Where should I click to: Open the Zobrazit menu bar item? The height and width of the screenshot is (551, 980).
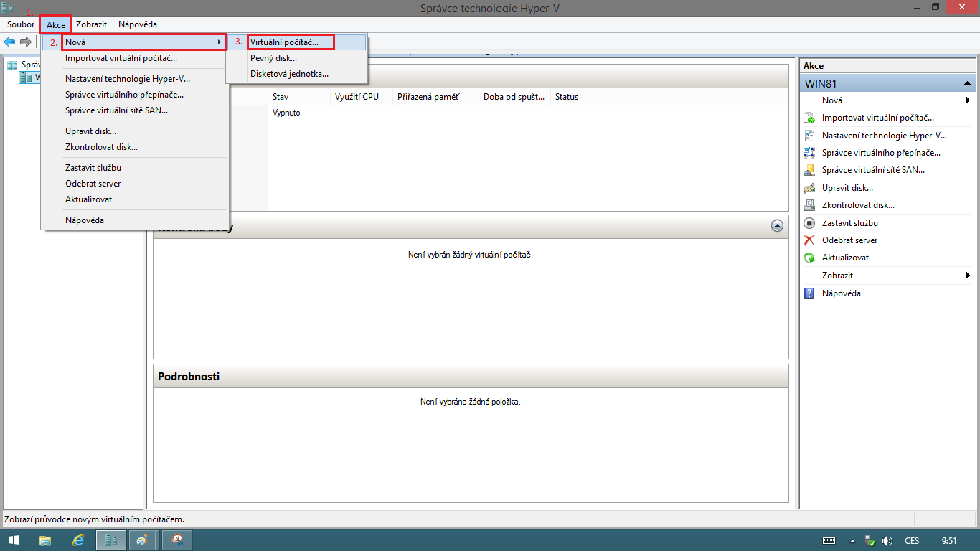point(90,24)
